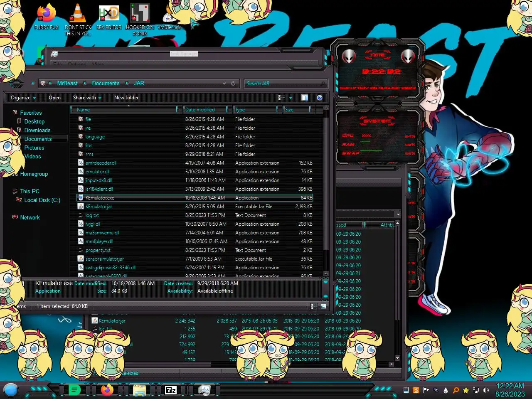Sort by Date modified column header
This screenshot has height=399, width=532.
tap(205, 110)
